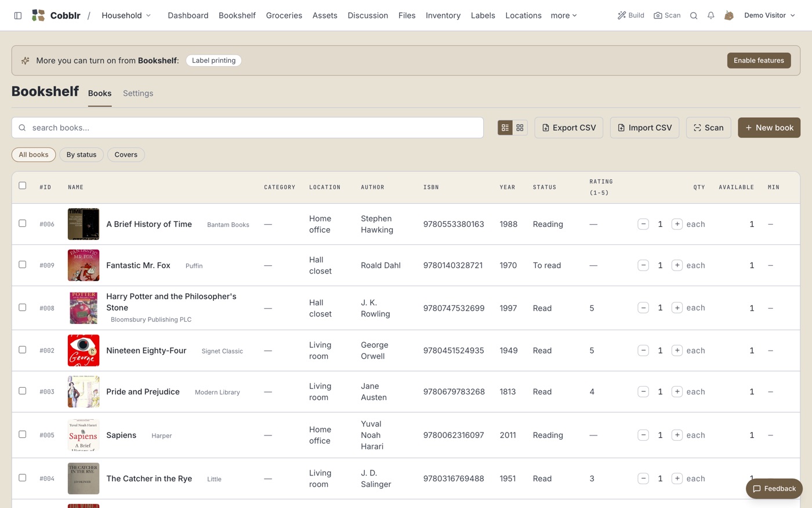812x508 pixels.
Task: Select checkbox for Harry Potter row
Action: click(23, 307)
